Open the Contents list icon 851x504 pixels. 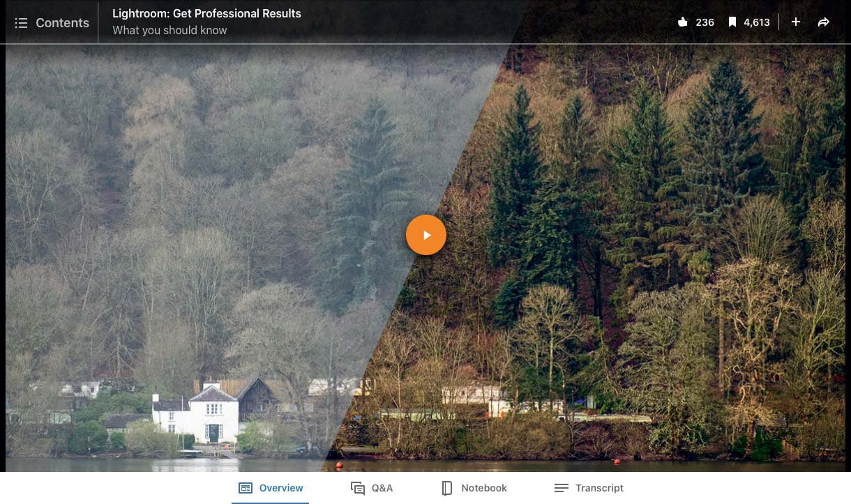point(21,23)
